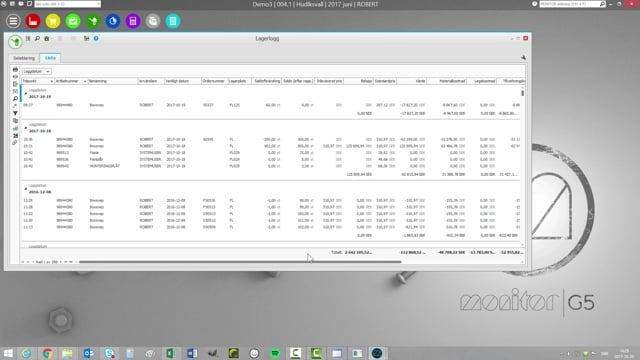Select the MONTERINGSPLÅT row at 10:42

coord(271,166)
